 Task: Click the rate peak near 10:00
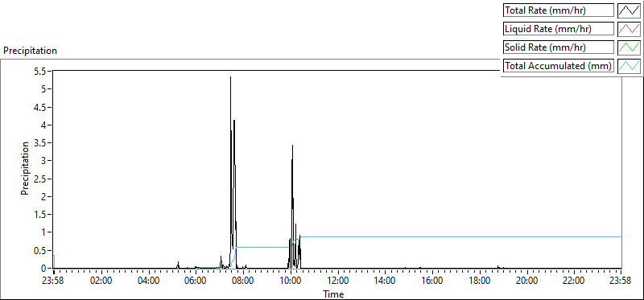[292, 146]
